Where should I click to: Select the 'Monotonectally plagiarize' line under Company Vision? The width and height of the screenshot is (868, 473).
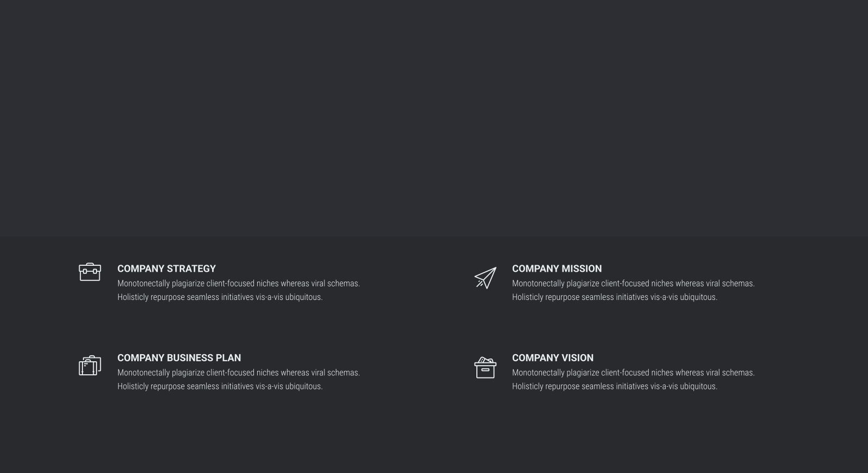[x=633, y=373]
